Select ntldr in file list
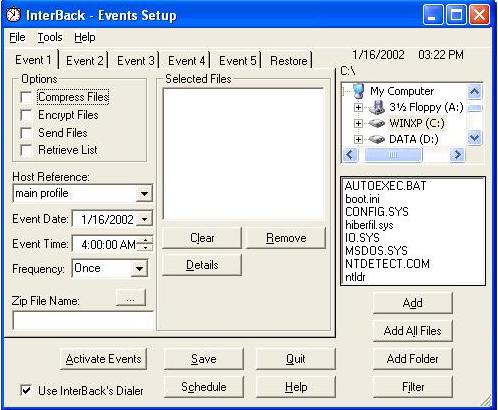Screen dimensions: 498x410 coord(355,277)
